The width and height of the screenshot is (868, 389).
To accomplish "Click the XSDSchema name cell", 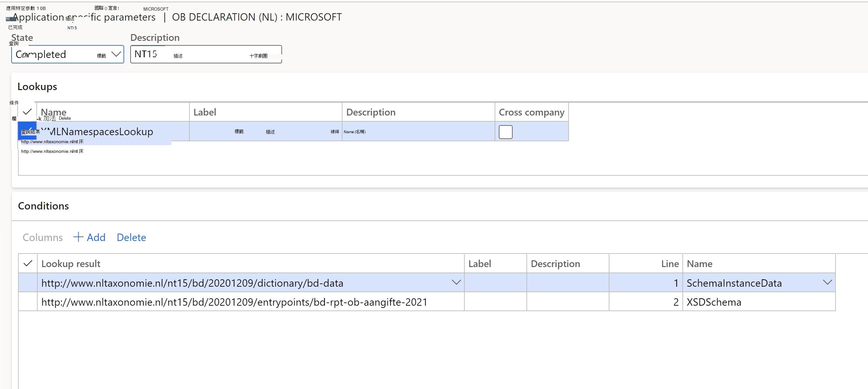I will pyautogui.click(x=759, y=302).
